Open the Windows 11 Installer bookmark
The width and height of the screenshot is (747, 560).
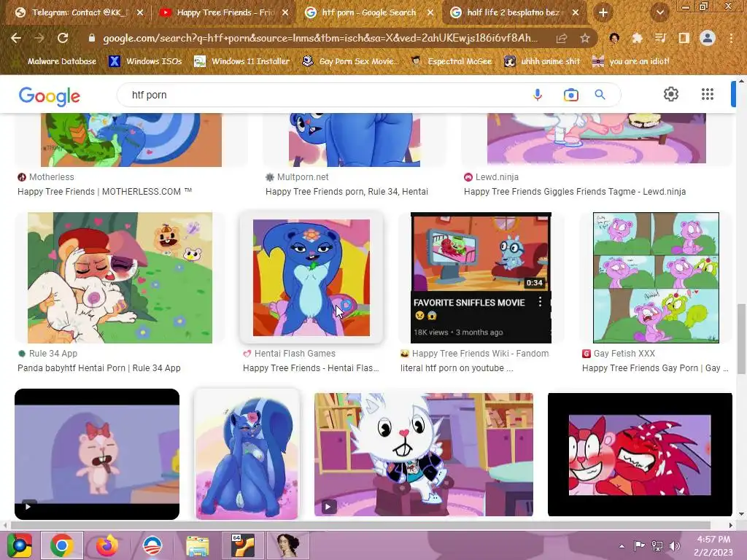242,61
